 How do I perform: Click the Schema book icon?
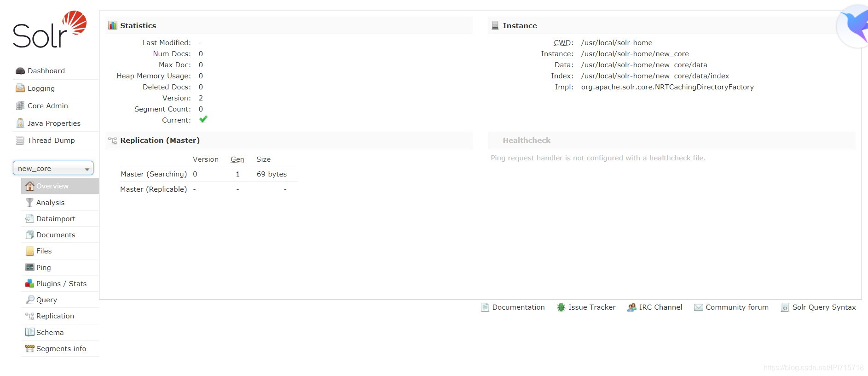pyautogui.click(x=30, y=332)
